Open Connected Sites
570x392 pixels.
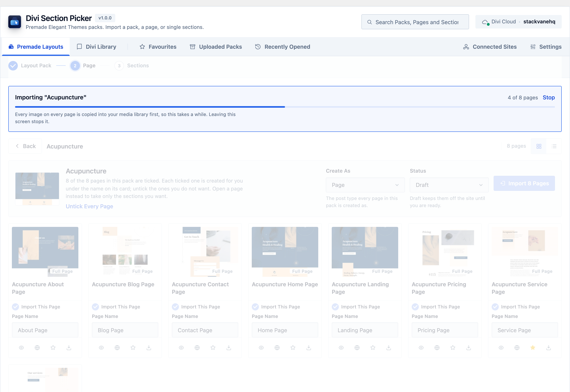tap(490, 47)
